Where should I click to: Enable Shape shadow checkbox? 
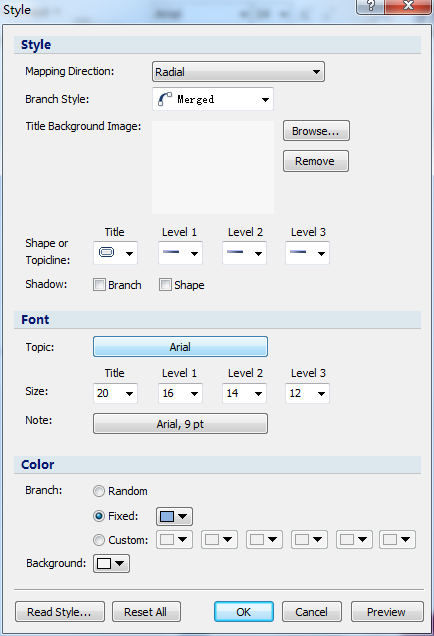(165, 285)
